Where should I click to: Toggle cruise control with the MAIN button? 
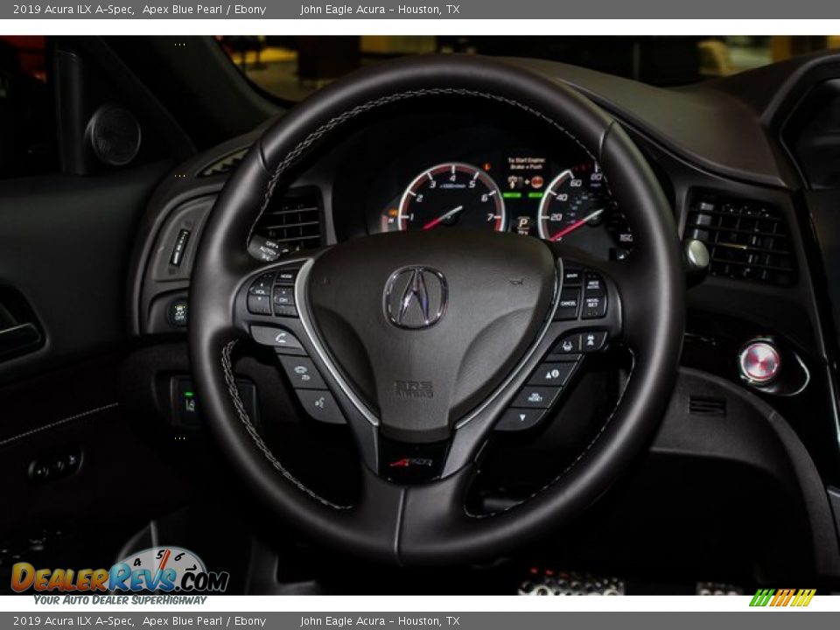[570, 276]
